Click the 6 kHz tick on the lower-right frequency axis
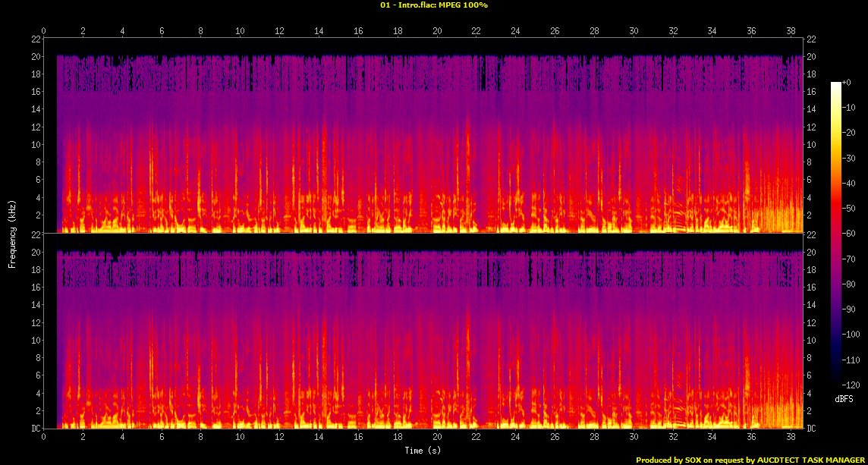 (811, 375)
